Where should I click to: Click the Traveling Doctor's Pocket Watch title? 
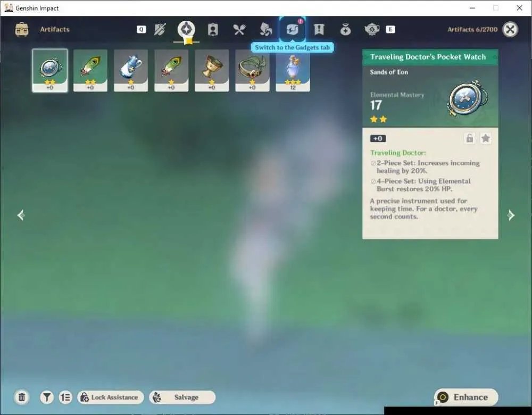[x=428, y=57]
